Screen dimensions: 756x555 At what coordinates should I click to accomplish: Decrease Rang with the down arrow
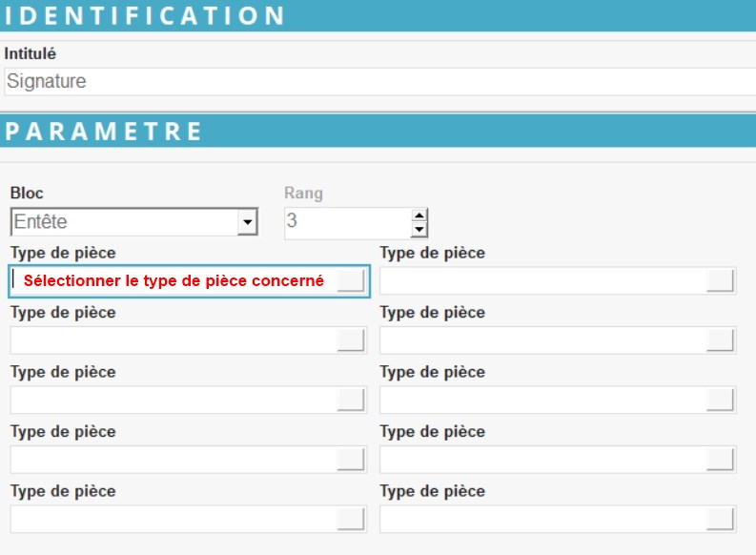(419, 230)
